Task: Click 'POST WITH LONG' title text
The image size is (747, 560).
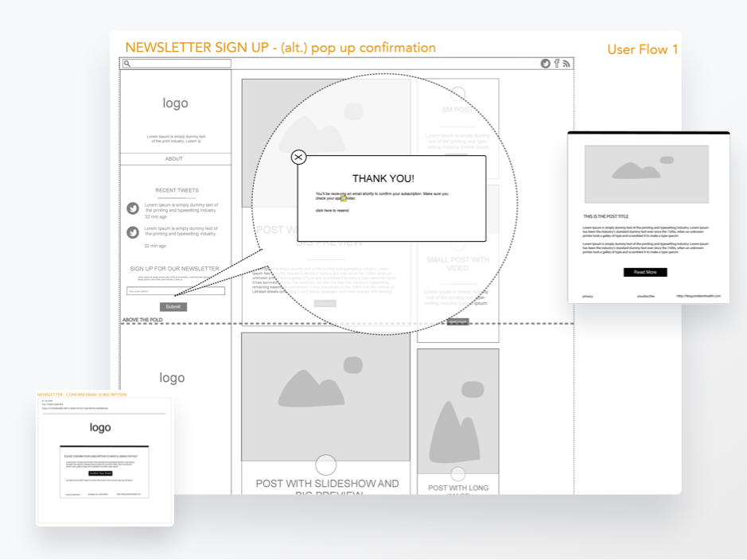Action: pos(458,488)
